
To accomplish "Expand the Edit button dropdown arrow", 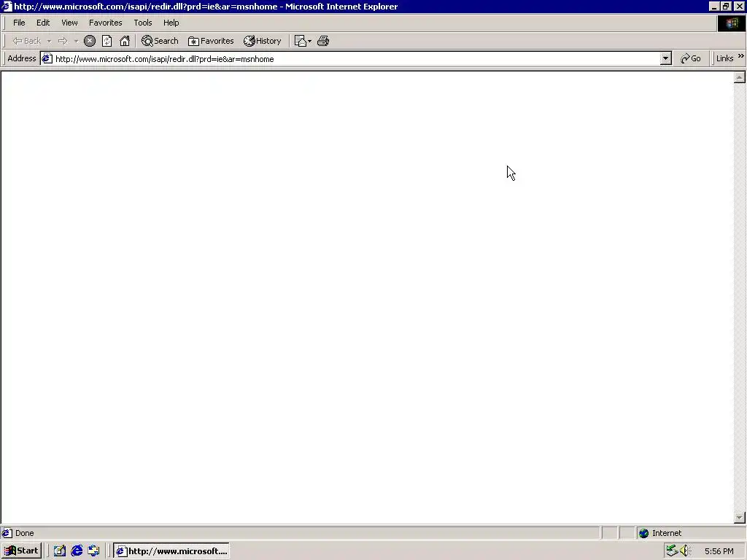I will pyautogui.click(x=309, y=41).
